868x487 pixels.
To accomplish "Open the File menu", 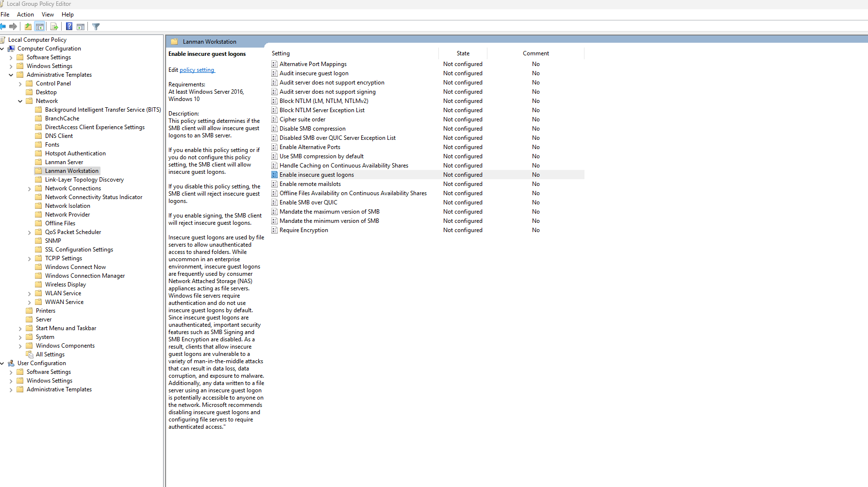I will 5,15.
